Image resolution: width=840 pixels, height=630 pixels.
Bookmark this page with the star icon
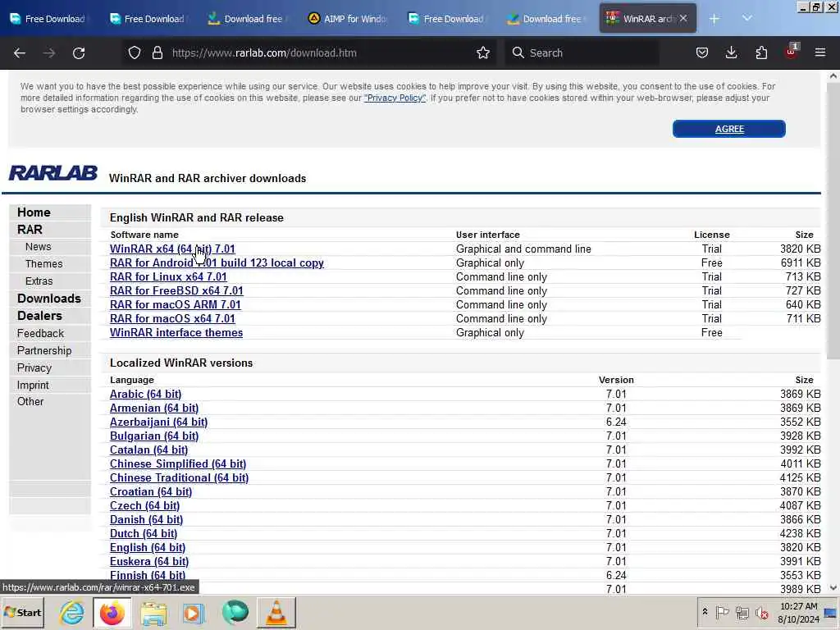click(482, 52)
